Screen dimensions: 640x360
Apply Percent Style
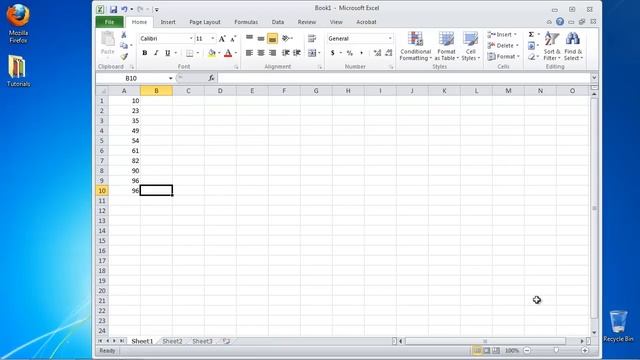(x=350, y=53)
